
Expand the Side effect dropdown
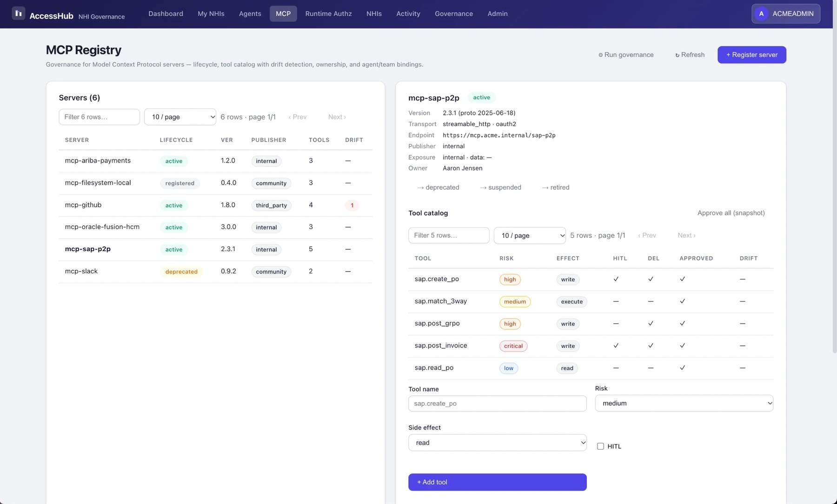(x=497, y=443)
